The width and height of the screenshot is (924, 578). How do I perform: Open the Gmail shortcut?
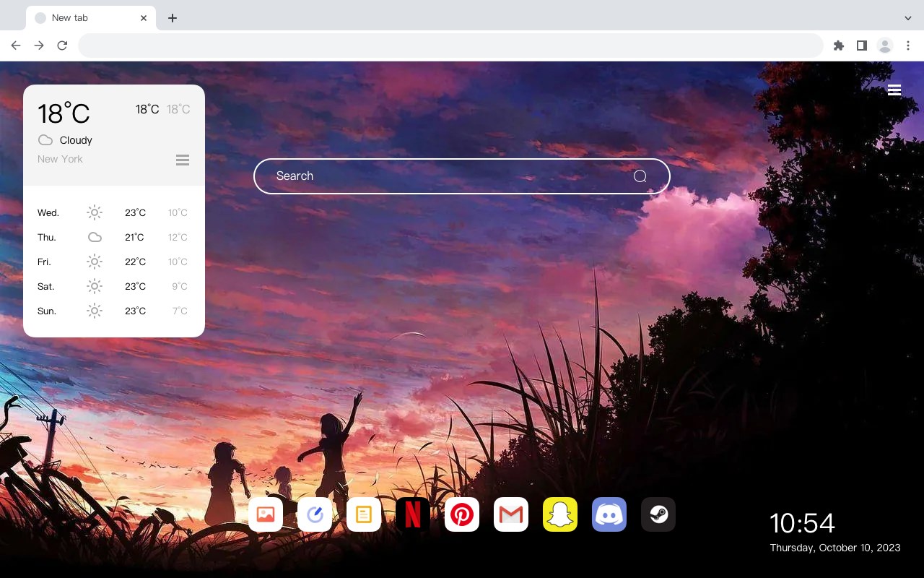(x=511, y=514)
